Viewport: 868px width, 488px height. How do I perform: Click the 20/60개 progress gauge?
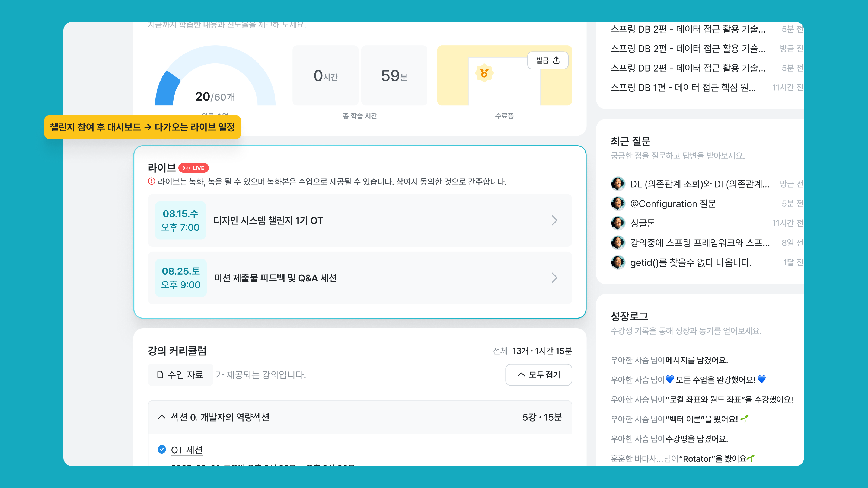pyautogui.click(x=215, y=76)
